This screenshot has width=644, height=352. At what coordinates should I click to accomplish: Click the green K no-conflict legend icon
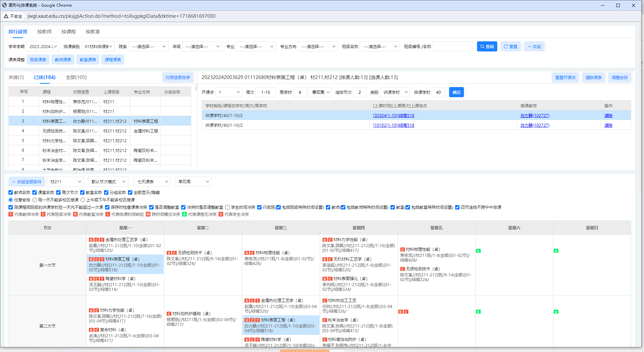click(x=184, y=214)
